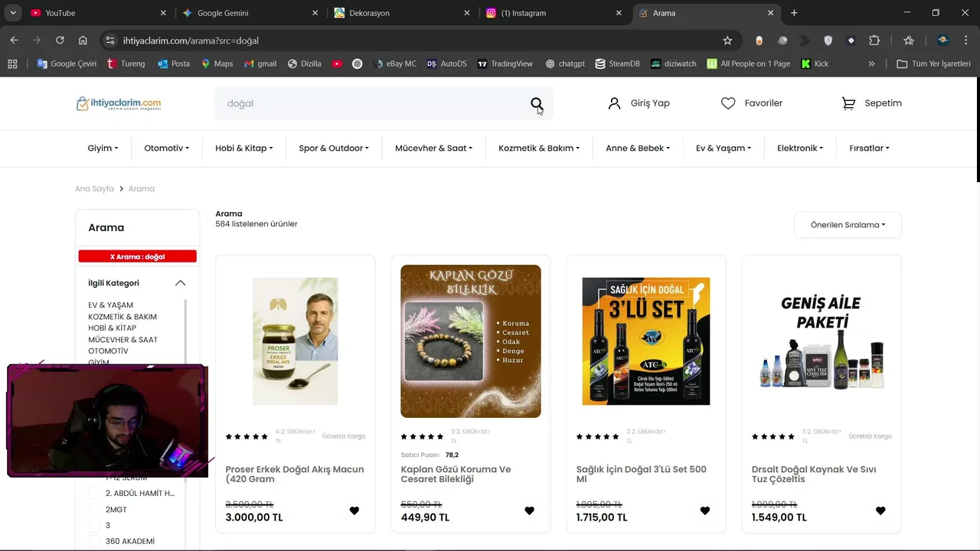The width and height of the screenshot is (980, 551).
Task: Show more bookmarks with the chevron
Action: 871,64
